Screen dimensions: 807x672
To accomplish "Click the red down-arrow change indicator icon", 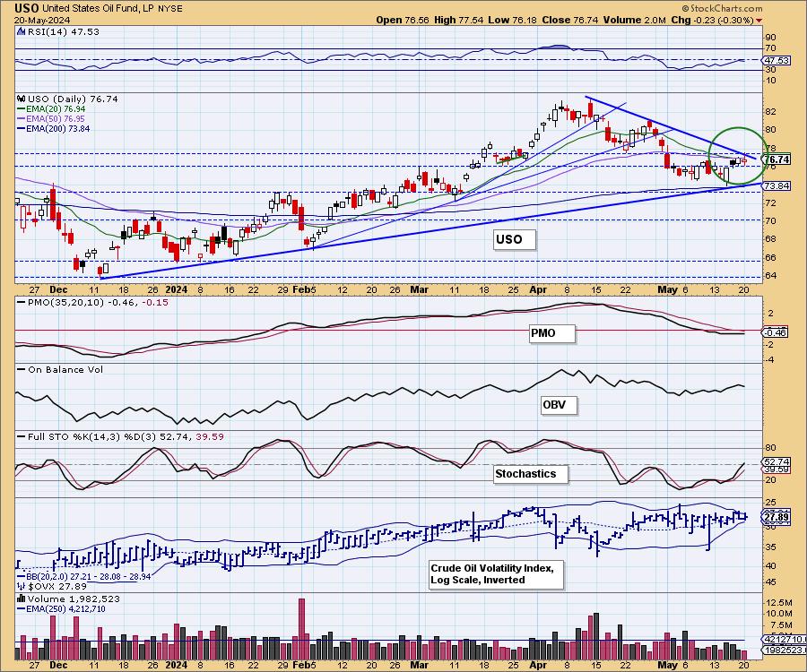I will pyautogui.click(x=759, y=21).
